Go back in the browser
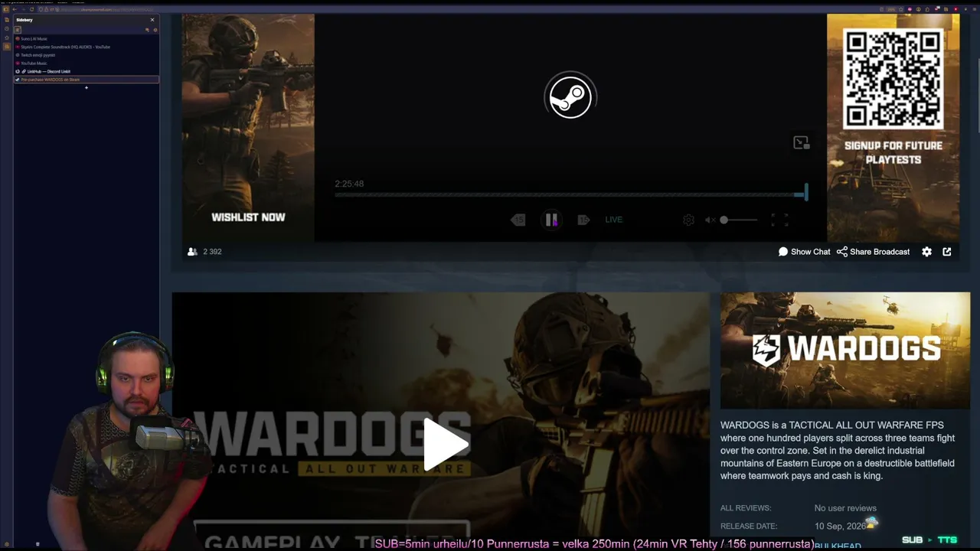Screen dimensions: 980x551 click(15, 9)
